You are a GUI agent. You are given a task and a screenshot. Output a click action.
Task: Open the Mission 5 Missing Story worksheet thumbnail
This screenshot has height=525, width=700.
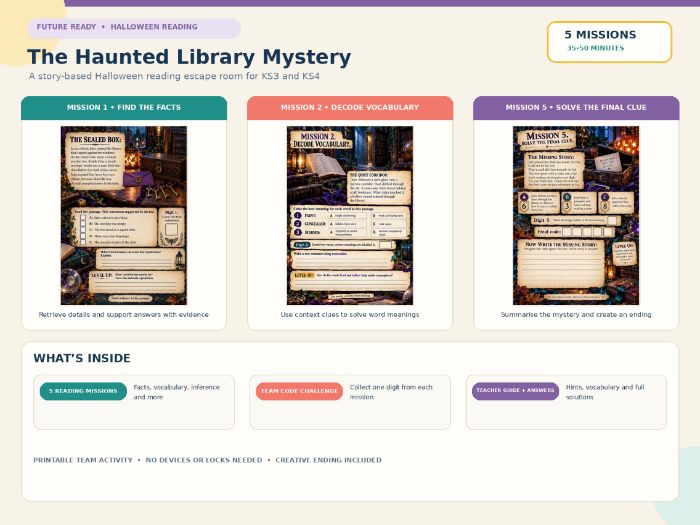coord(576,216)
